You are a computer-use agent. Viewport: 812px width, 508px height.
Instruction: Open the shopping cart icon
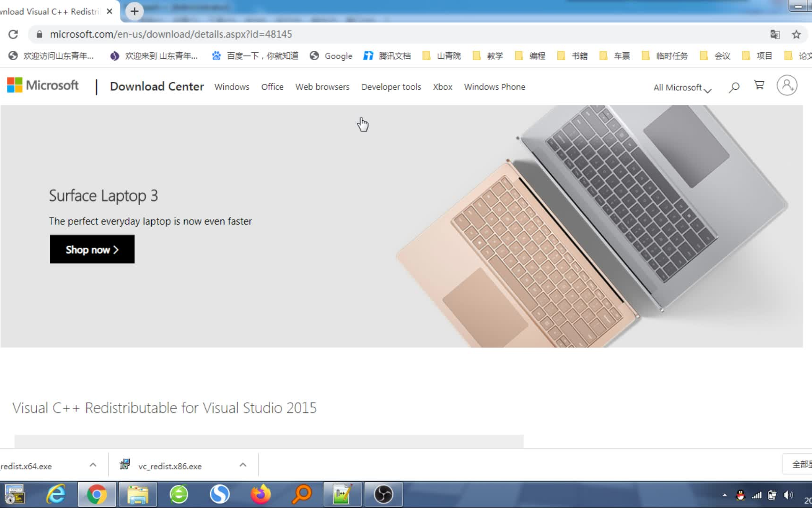click(x=759, y=85)
